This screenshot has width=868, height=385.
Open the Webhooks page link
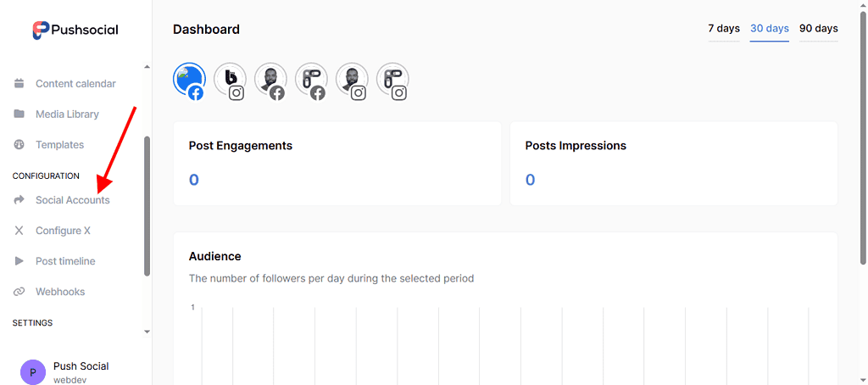click(x=60, y=292)
